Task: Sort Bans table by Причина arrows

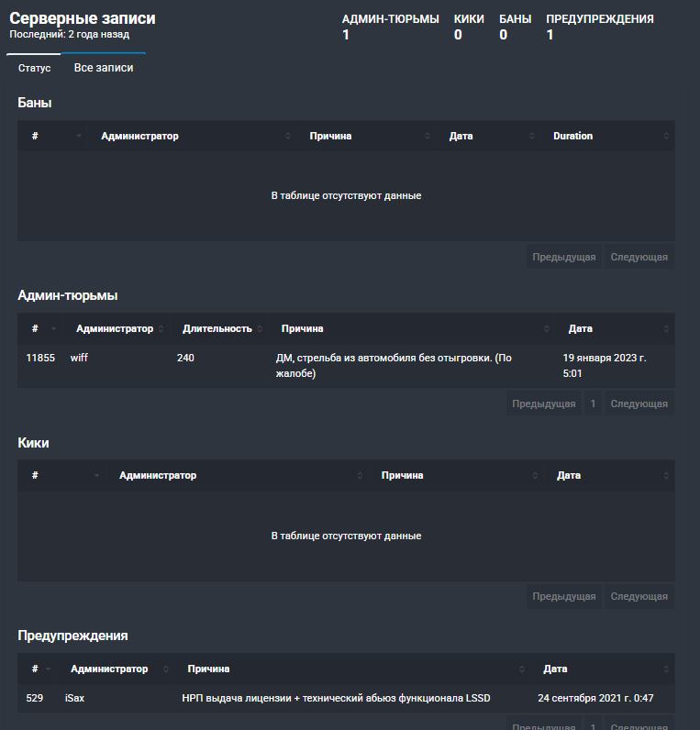Action: coord(428,136)
